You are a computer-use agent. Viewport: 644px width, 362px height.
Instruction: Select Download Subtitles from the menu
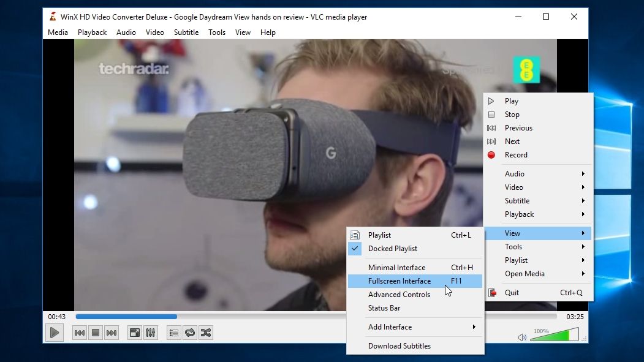tap(400, 346)
